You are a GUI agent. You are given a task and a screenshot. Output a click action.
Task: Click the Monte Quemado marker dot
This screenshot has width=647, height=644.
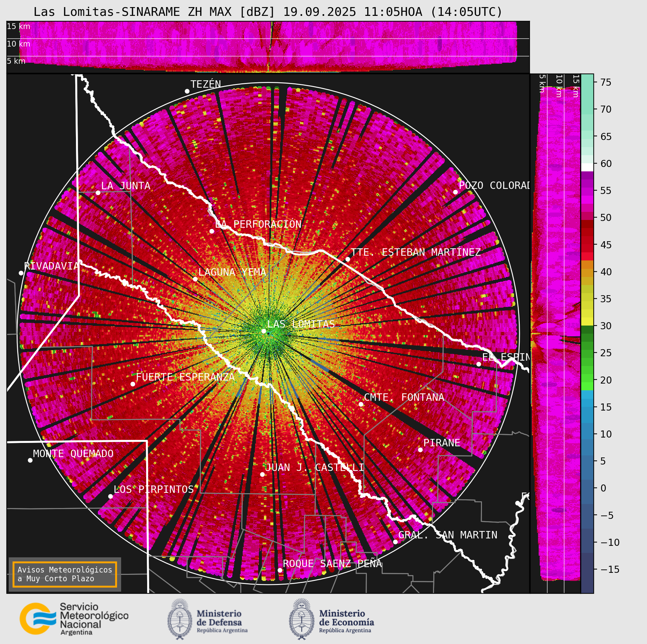(30, 460)
